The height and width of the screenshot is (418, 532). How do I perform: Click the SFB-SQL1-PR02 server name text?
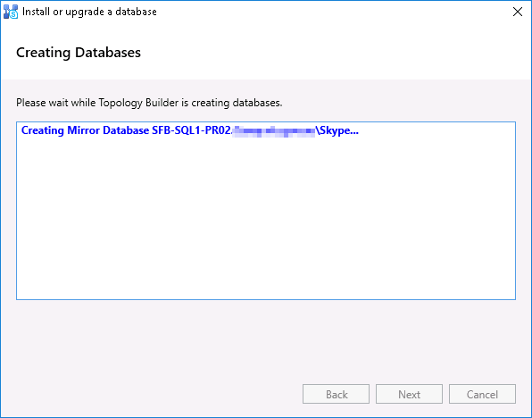click(x=191, y=130)
